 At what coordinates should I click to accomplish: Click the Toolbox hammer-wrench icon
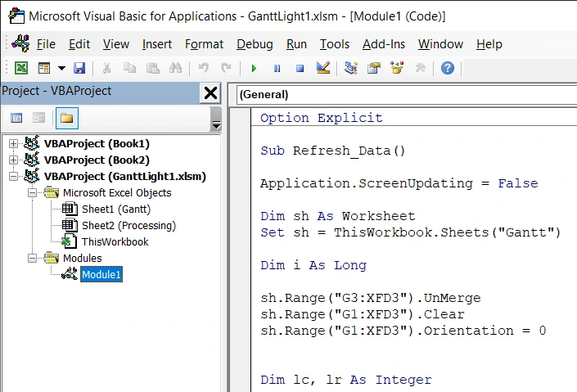(420, 68)
